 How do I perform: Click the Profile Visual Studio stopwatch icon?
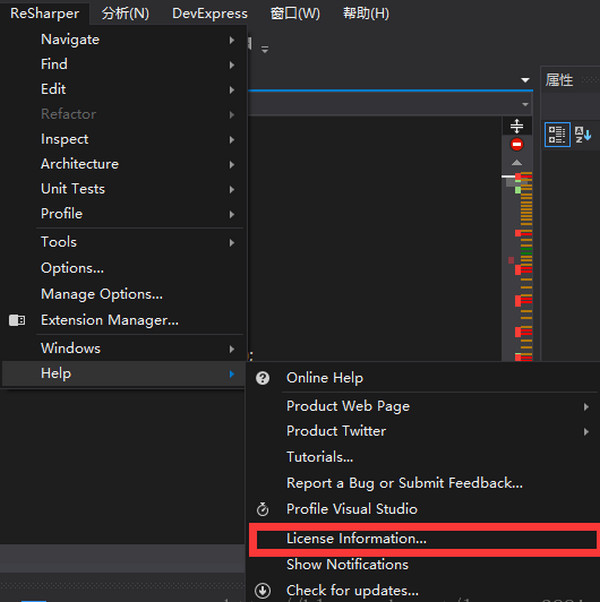[x=263, y=509]
